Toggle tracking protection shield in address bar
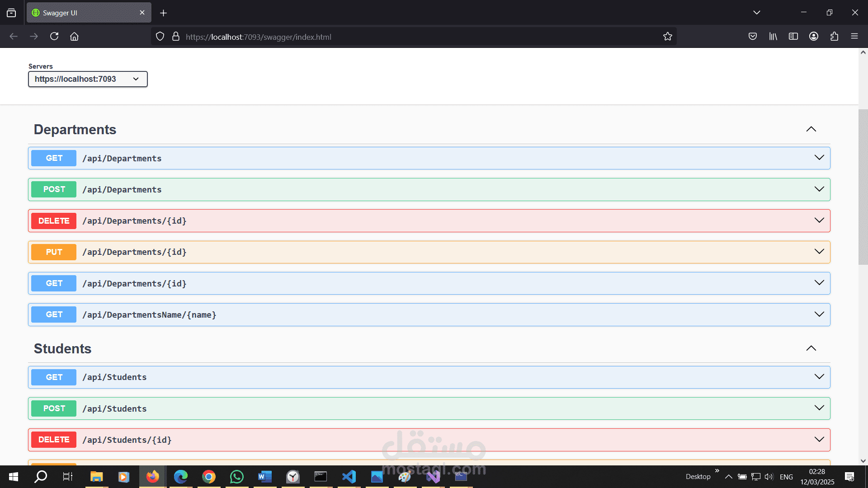Image resolution: width=868 pixels, height=488 pixels. [x=160, y=36]
